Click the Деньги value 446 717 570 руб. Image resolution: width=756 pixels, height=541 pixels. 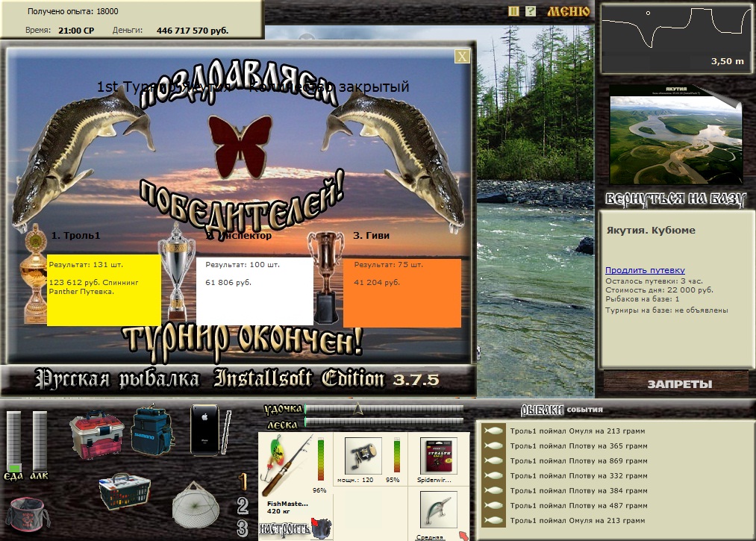[193, 31]
